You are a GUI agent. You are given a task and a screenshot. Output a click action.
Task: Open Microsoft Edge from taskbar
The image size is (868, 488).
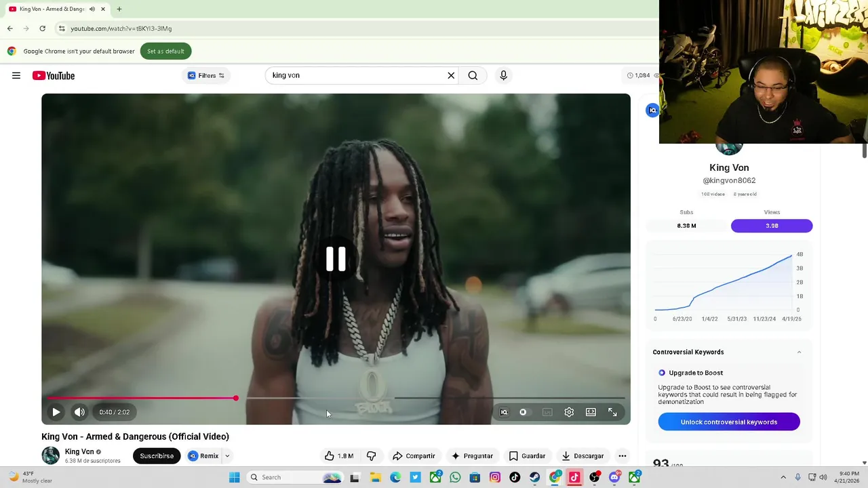[395, 477]
